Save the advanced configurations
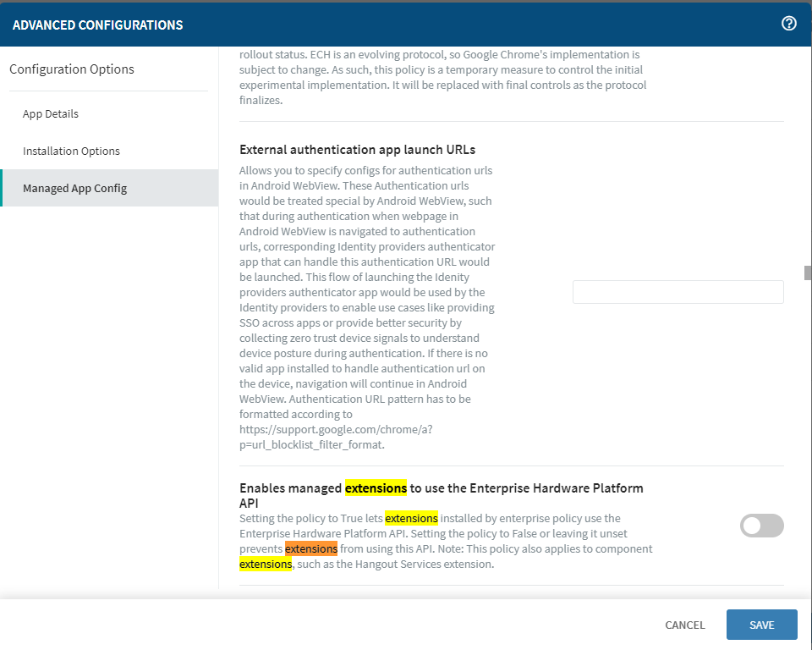The height and width of the screenshot is (650, 812). [x=761, y=625]
